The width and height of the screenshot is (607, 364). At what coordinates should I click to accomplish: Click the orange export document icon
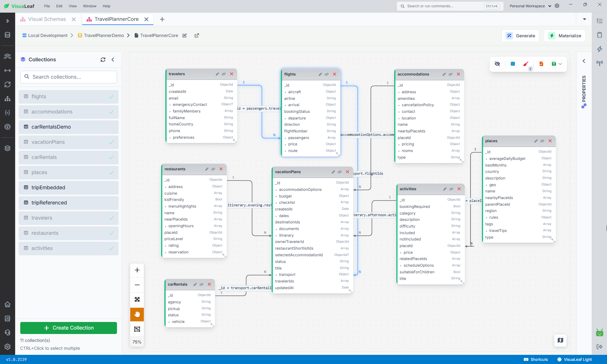click(x=541, y=64)
